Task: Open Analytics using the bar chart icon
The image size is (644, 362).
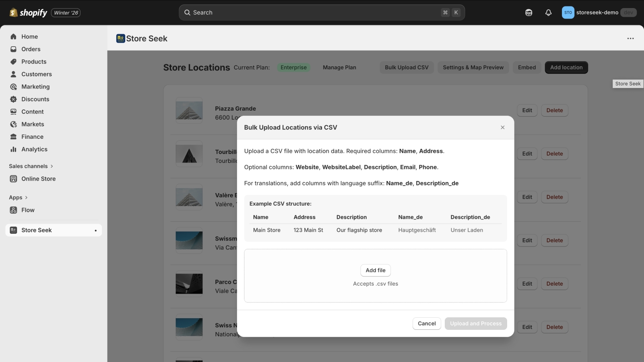Action: [13, 149]
